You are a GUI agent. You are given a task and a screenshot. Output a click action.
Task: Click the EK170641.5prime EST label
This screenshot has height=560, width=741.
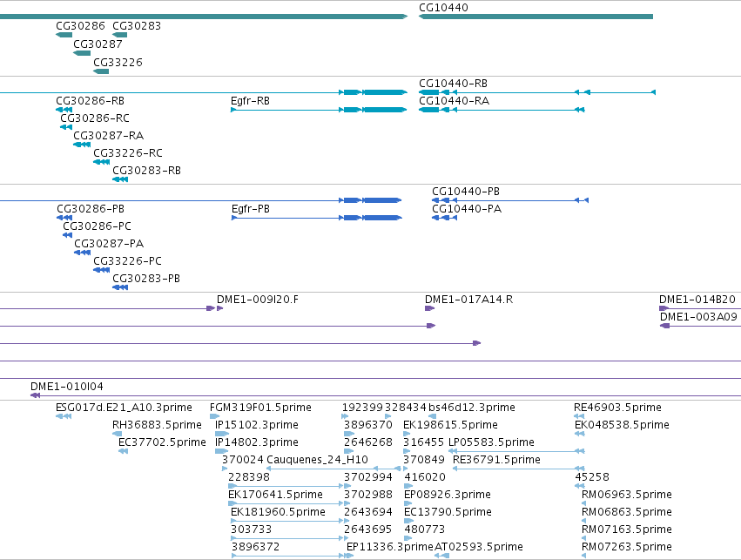pos(275,495)
